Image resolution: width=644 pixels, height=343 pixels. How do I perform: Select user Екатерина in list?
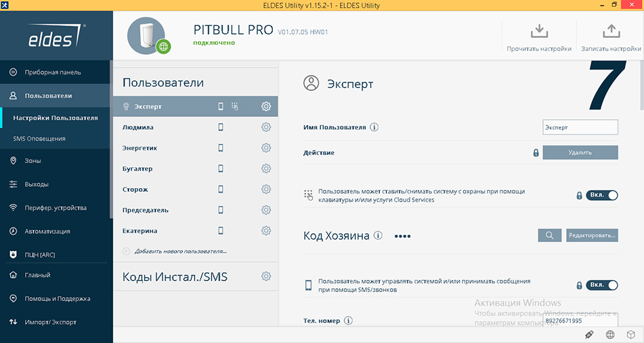195,231
